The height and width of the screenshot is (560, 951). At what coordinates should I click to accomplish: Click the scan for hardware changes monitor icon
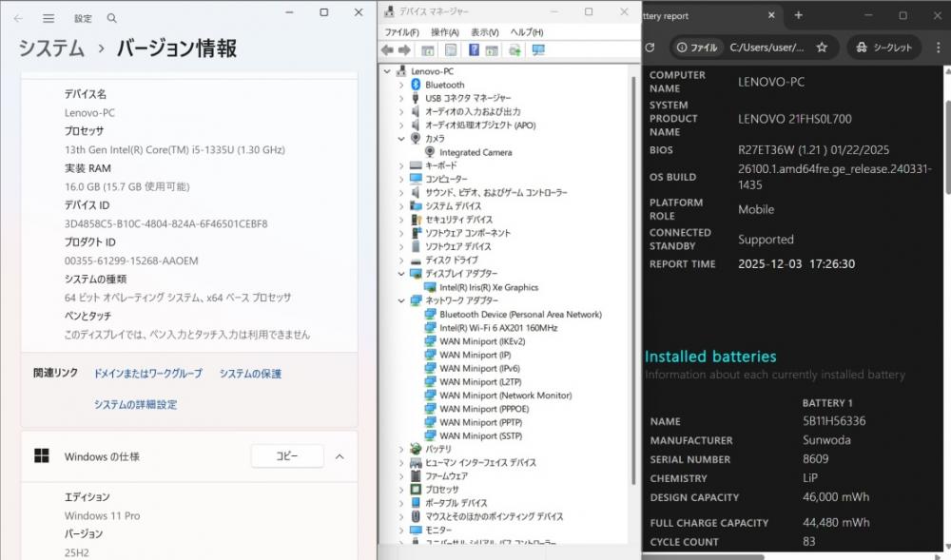pyautogui.click(x=538, y=50)
